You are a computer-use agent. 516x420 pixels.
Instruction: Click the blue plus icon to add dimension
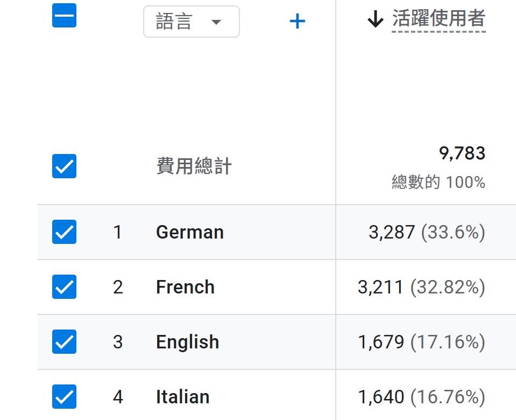tap(297, 22)
